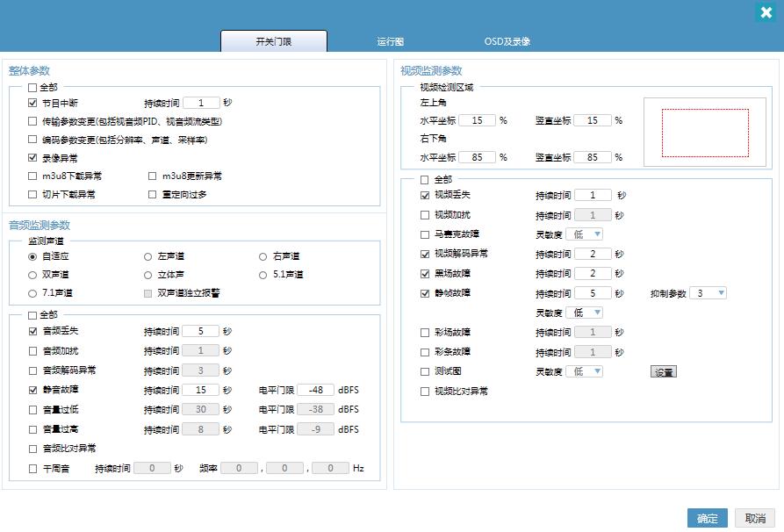Image resolution: width=784 pixels, height=532 pixels.
Task: Expand the 抑制参数 dropdown for 静帧故障
Action: (x=708, y=293)
